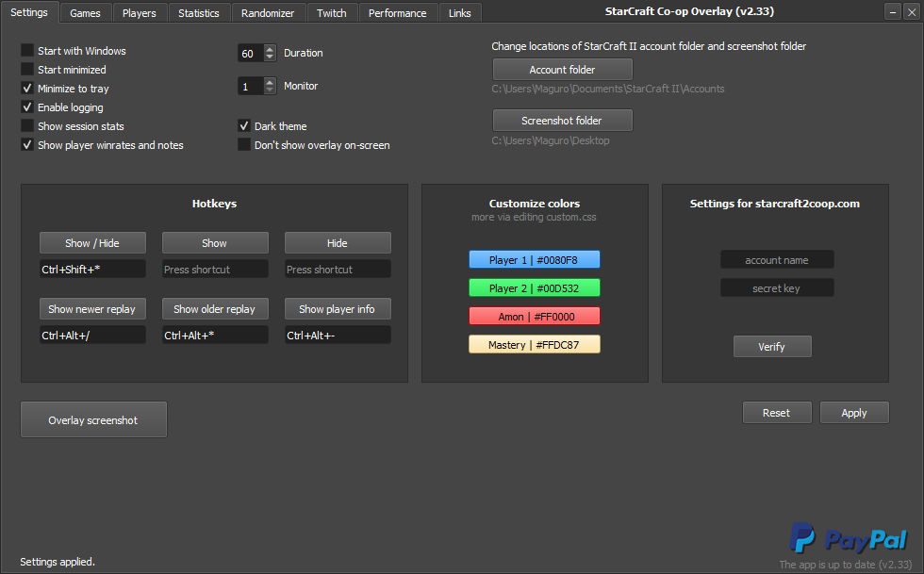Click the C:\Users\Maguro\Desktop path text

551,140
